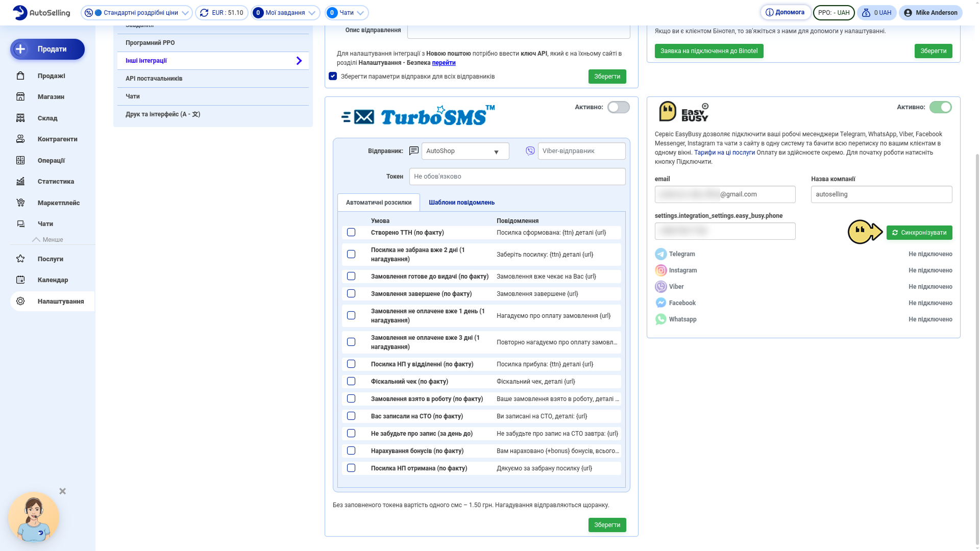Click the SMS message icon beside Відправник
Screen dimensions: 980x551
coord(414,151)
